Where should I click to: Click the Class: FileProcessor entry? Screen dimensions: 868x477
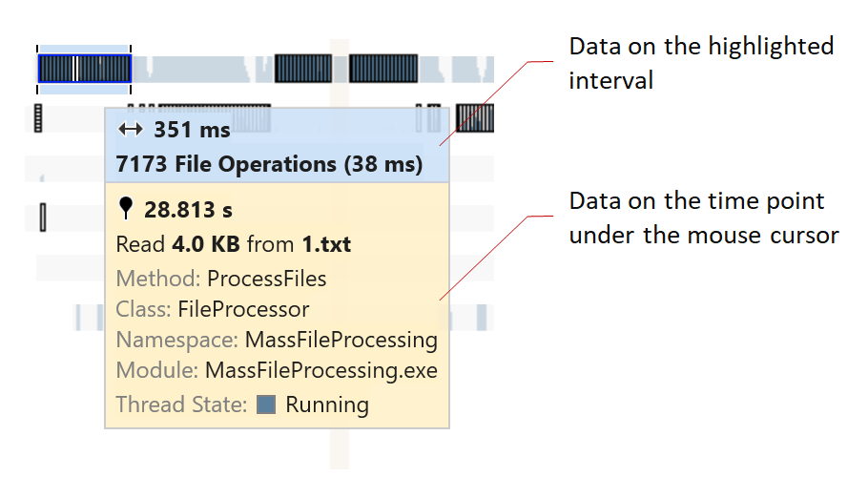[x=213, y=309]
